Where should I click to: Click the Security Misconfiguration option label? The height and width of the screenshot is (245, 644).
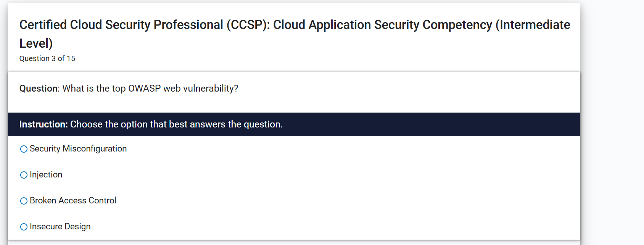coord(78,149)
